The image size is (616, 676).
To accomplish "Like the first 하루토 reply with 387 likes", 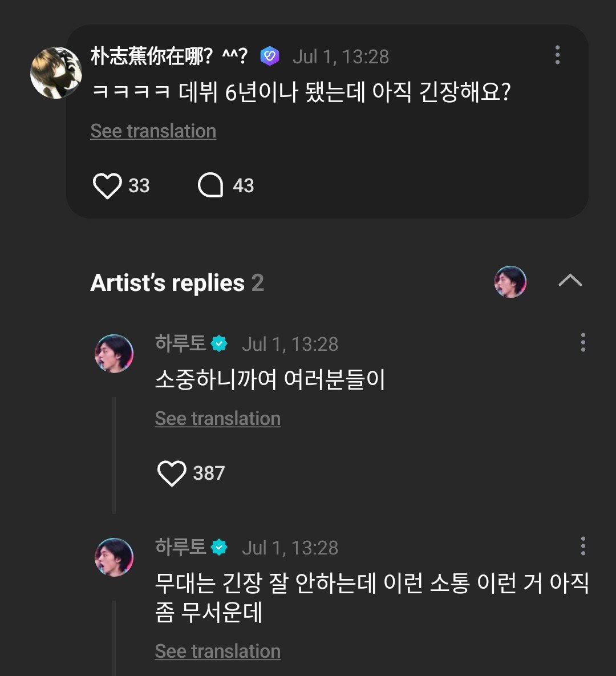I will click(172, 473).
